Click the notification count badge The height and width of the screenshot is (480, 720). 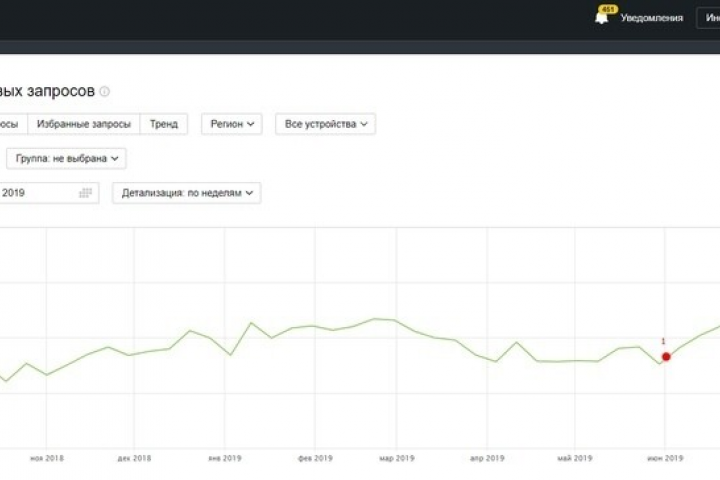coord(608,9)
